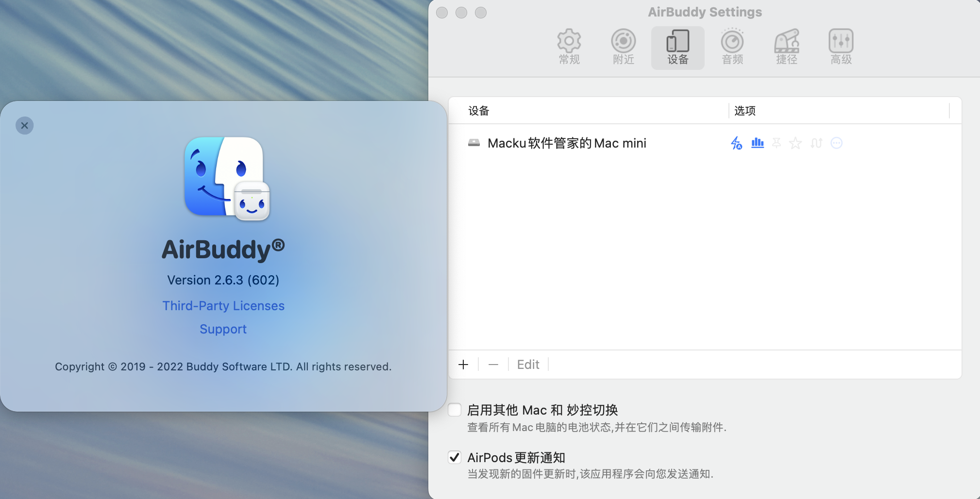
Task: Switch to the 捷径 (Shortcuts) tab
Action: [x=787, y=48]
